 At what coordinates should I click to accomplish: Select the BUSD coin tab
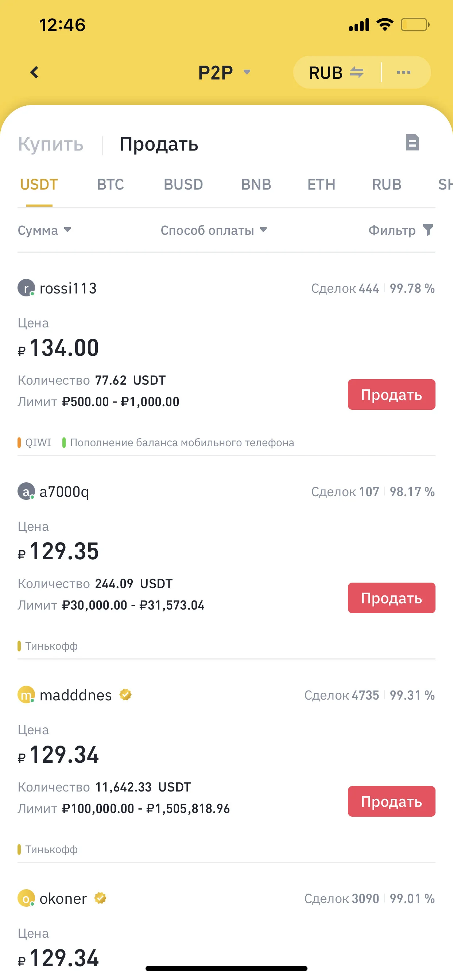pyautogui.click(x=183, y=184)
